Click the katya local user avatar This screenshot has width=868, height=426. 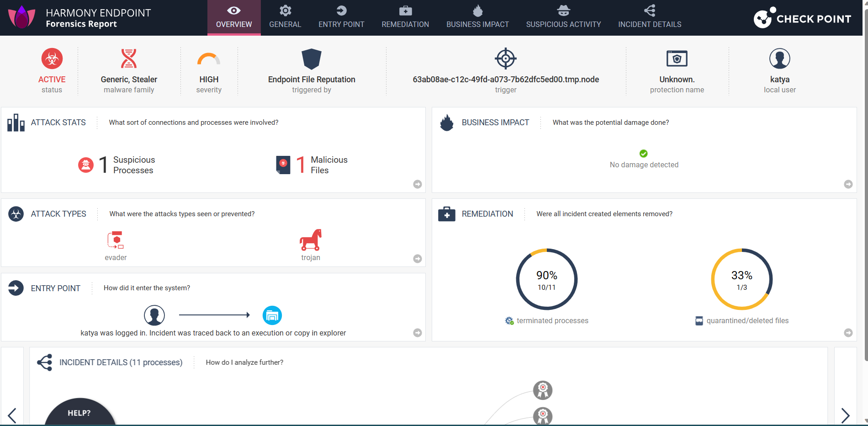pos(780,59)
